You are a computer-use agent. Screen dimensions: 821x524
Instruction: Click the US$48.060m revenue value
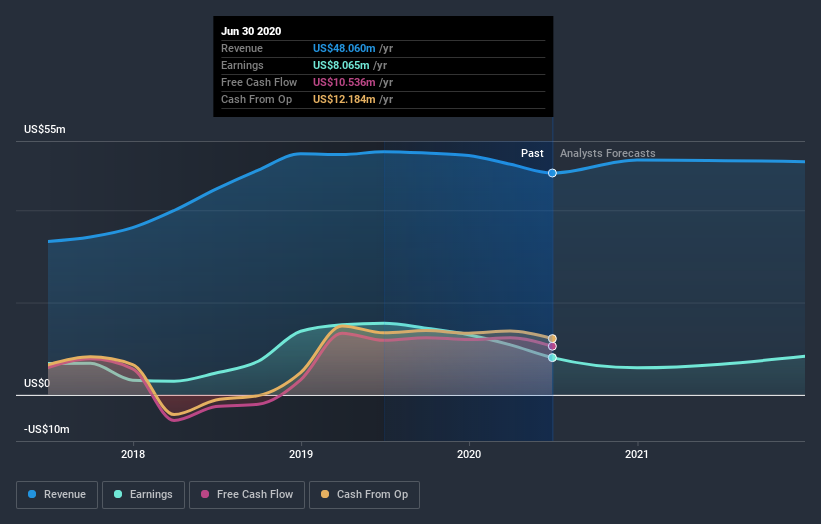pos(344,48)
